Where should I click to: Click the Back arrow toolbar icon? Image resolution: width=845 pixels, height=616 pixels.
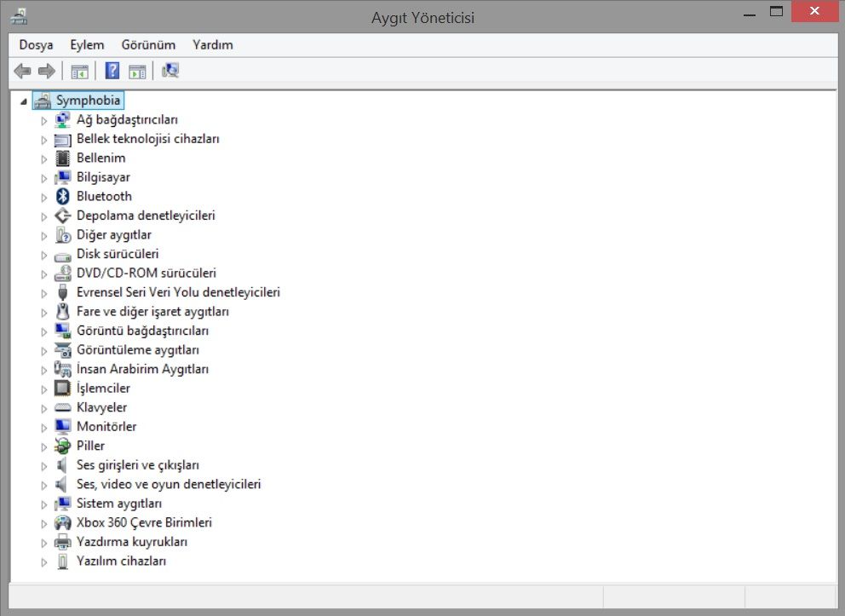pyautogui.click(x=22, y=71)
